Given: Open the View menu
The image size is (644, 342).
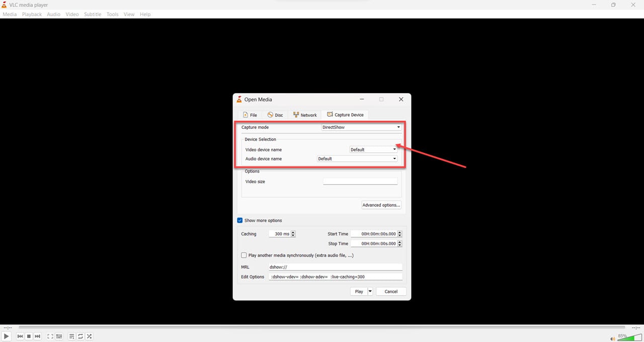Looking at the screenshot, I should (129, 14).
